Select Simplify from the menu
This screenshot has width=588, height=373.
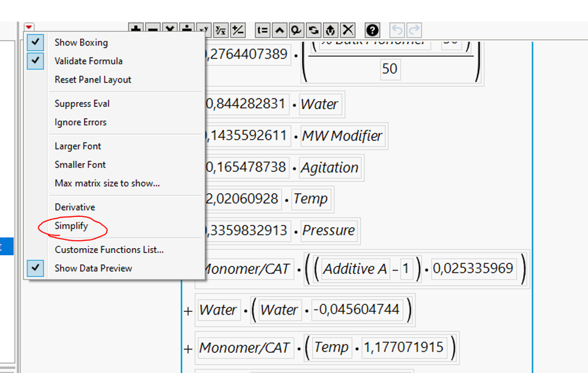71,226
